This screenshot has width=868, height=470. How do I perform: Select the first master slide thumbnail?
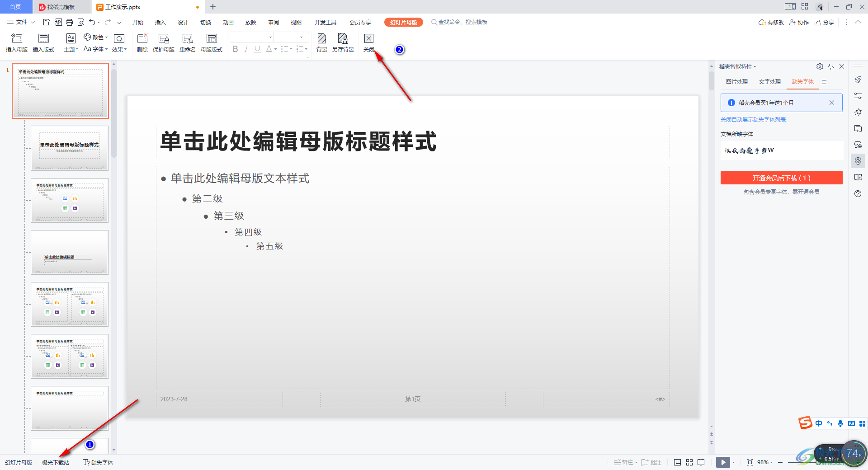(x=61, y=91)
